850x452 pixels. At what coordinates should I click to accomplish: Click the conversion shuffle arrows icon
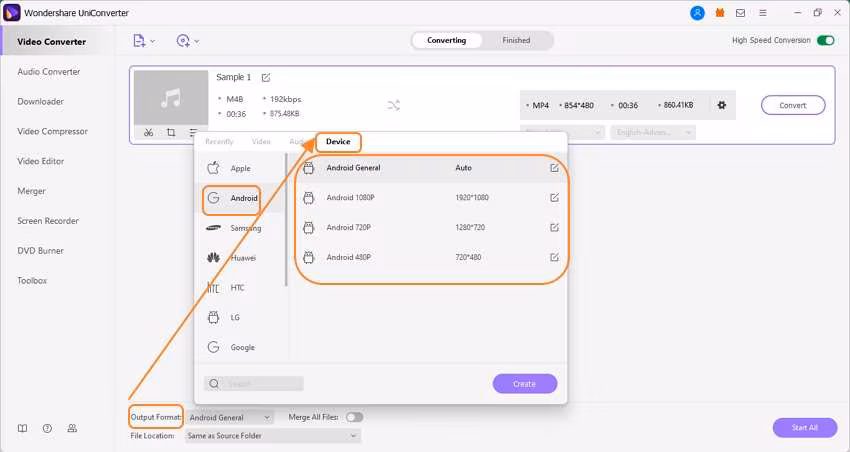pos(394,105)
